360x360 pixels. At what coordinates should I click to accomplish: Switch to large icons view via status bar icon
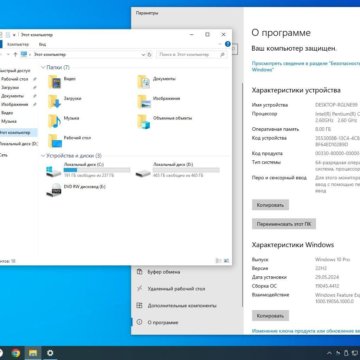tap(226, 260)
